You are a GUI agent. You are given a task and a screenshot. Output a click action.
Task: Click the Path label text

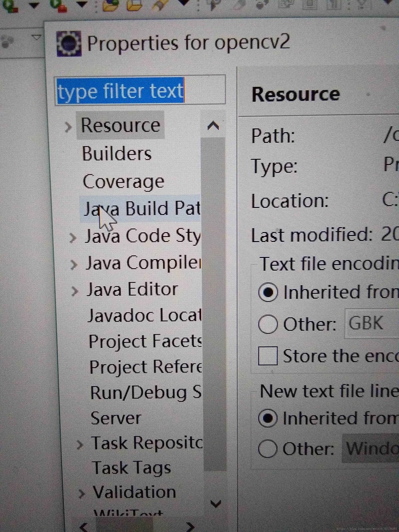pos(273,136)
